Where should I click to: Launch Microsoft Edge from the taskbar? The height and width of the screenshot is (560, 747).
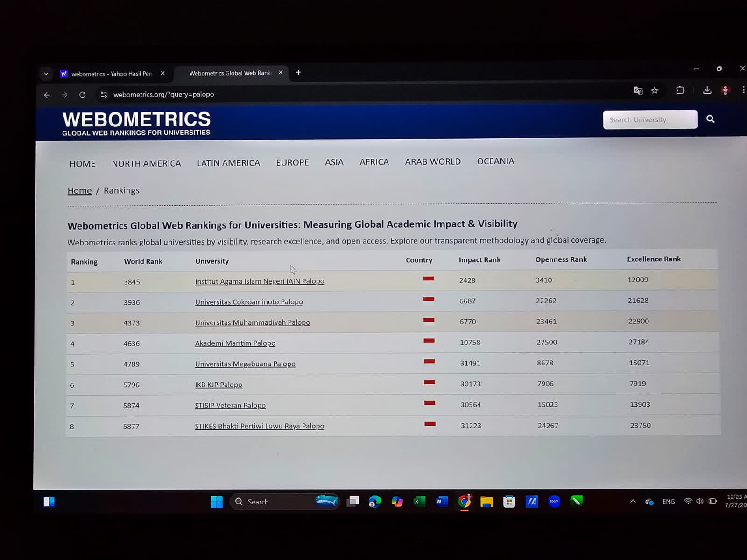374,502
